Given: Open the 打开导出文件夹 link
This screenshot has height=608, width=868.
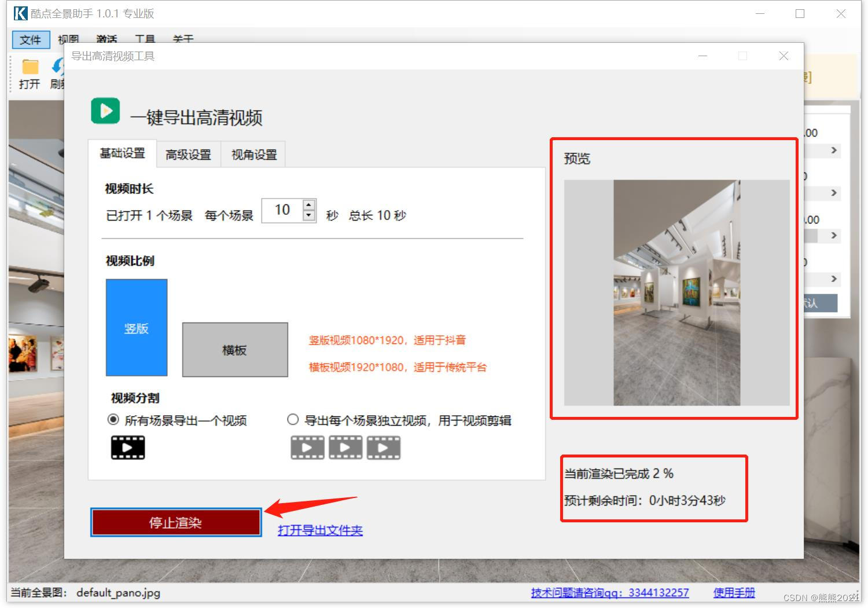Looking at the screenshot, I should [x=320, y=530].
